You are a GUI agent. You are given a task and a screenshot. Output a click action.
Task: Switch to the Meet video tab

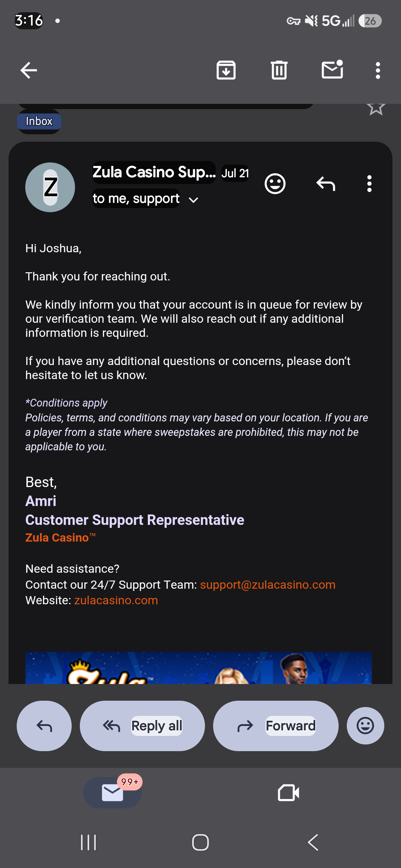[288, 793]
